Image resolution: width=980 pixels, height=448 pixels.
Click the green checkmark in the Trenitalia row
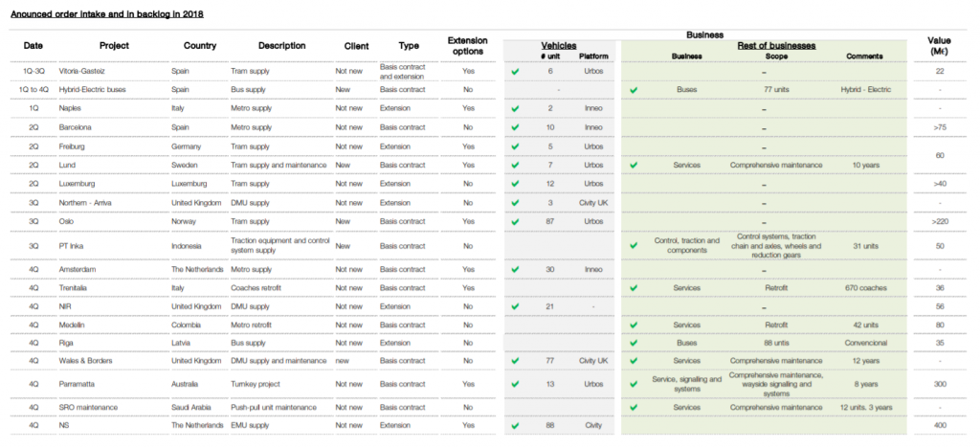(x=634, y=288)
